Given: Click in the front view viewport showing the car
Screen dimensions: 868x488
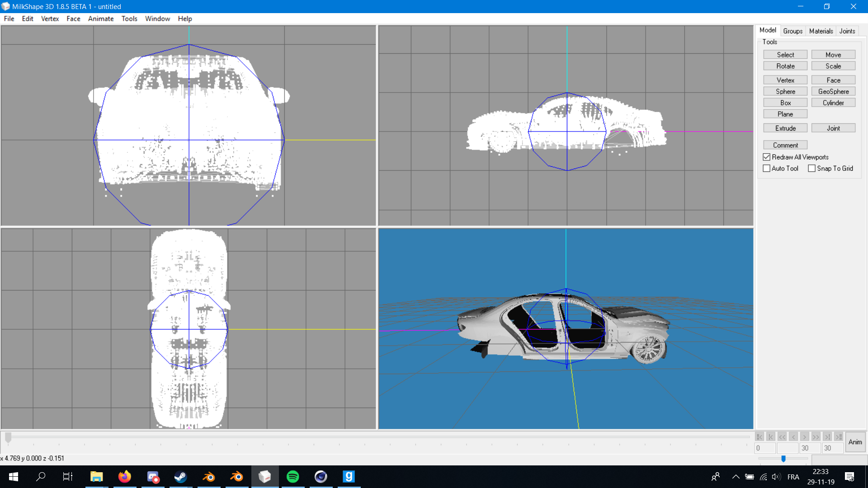Looking at the screenshot, I should (189, 126).
